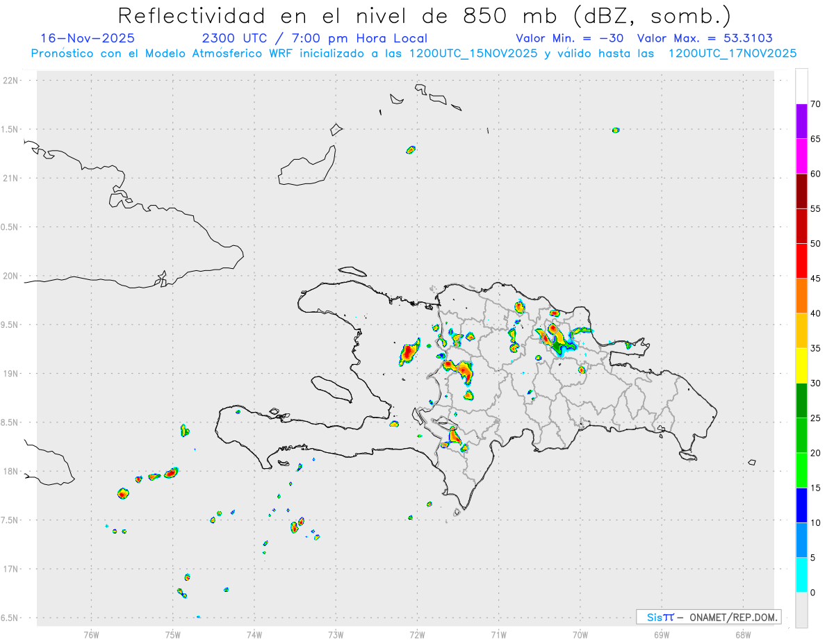This screenshot has height=644, width=834.
Task: Click the cyan 0–5 dBZ colorbar segment
Action: 801,575
